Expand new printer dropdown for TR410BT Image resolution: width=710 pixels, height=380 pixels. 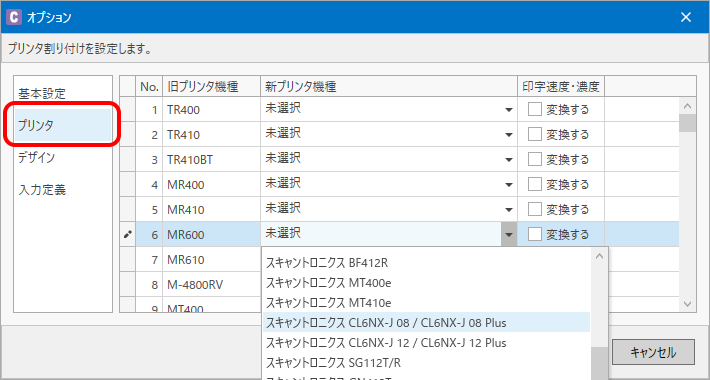pyautogui.click(x=509, y=159)
